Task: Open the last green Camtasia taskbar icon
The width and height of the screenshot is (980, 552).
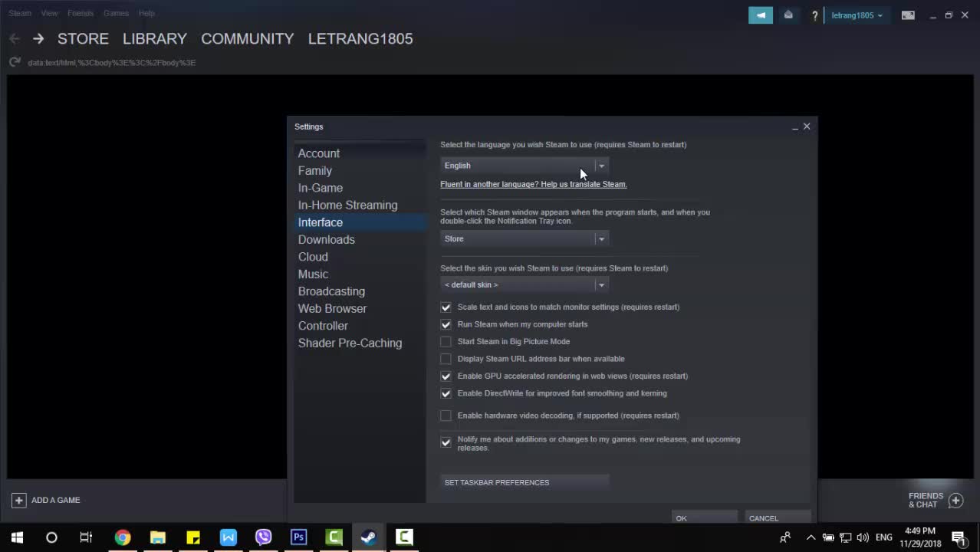Action: 404,537
